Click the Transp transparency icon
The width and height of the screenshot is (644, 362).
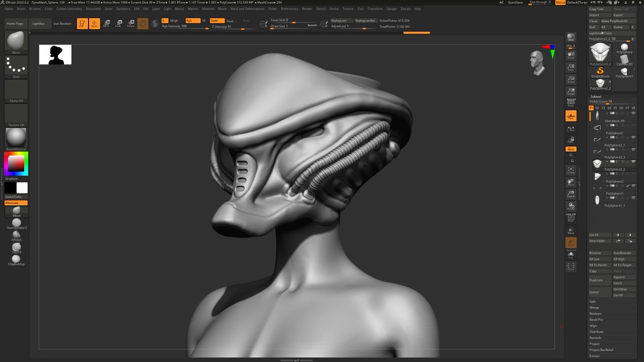click(x=571, y=231)
